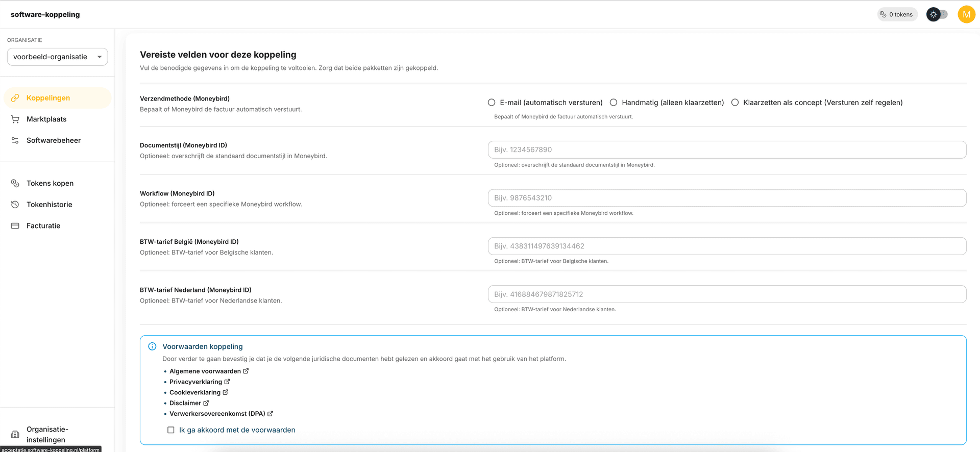Open the Verwerkersovereenkomst (DPA) link
Viewport: 980px width, 452px height.
[217, 414]
